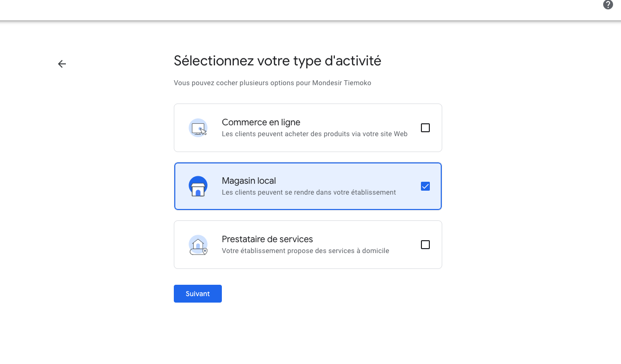Uncheck the Magasin local option
Image resolution: width=621 pixels, height=364 pixels.
(425, 186)
